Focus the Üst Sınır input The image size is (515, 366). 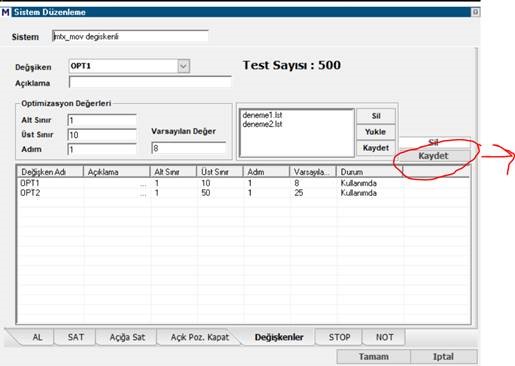[x=102, y=135]
